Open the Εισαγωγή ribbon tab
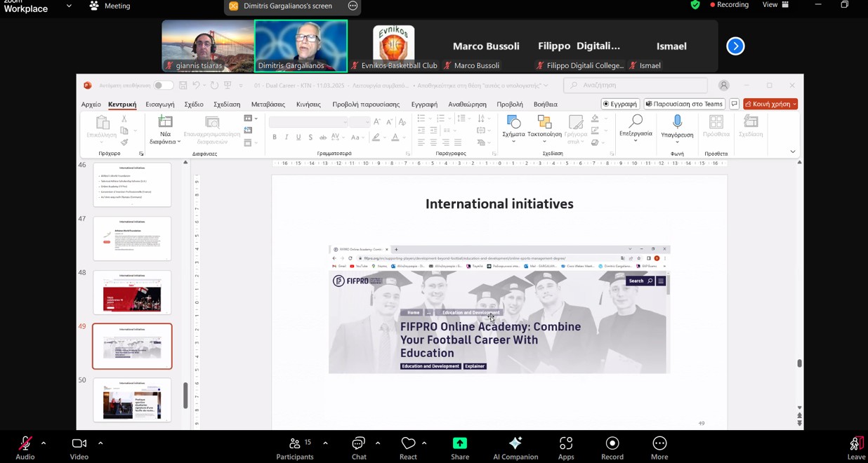Image resolution: width=868 pixels, height=463 pixels. pyautogui.click(x=160, y=105)
